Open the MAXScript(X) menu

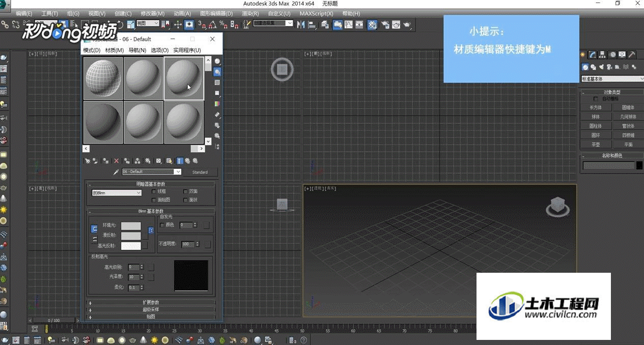(x=316, y=14)
